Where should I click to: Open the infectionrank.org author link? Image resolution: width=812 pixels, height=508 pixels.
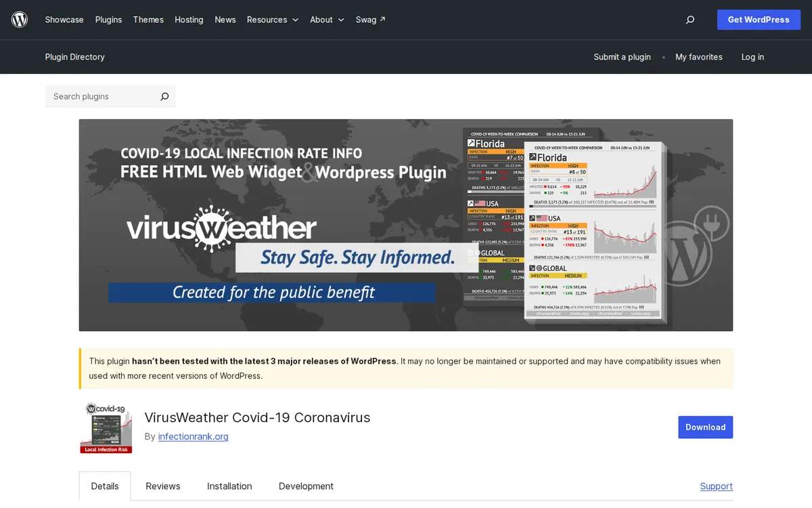pos(193,436)
